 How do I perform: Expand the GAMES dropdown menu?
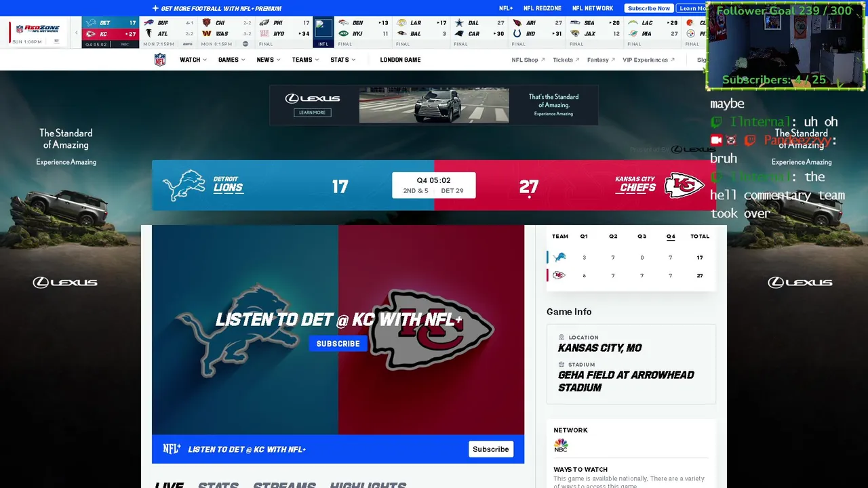click(x=232, y=60)
